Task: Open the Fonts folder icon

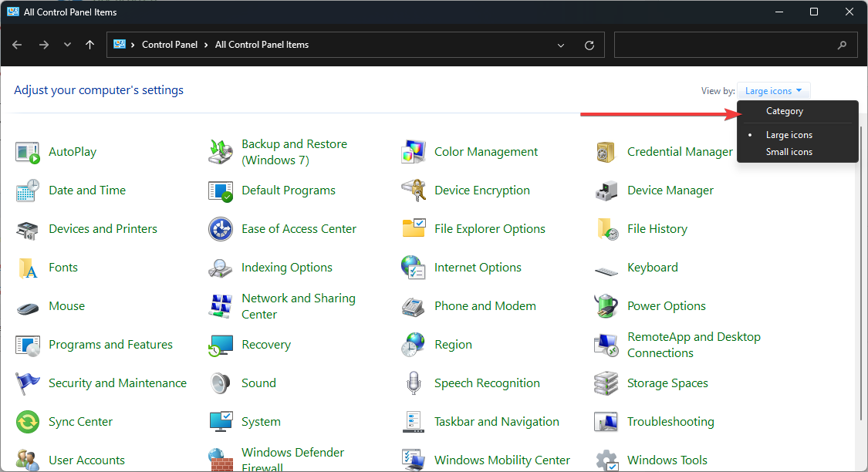Action: [x=28, y=268]
